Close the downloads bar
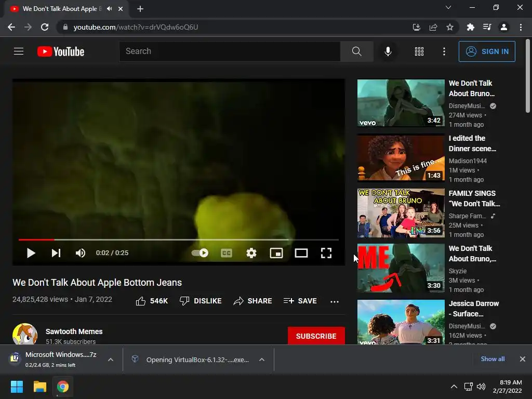This screenshot has width=532, height=399. [523, 358]
